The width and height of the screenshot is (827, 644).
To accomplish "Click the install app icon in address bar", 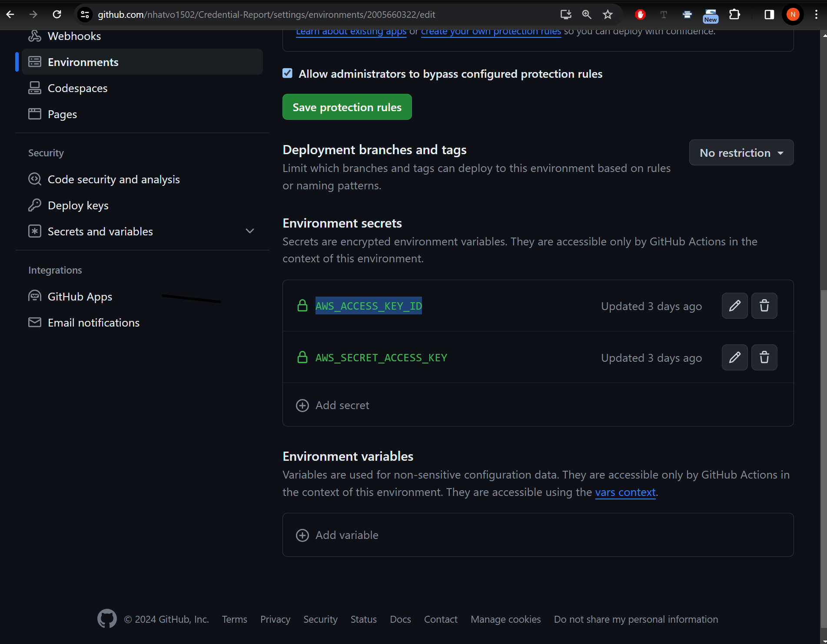I will pos(565,14).
